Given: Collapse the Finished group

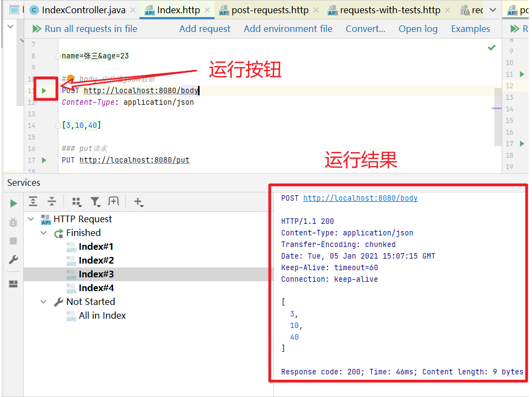Looking at the screenshot, I should [x=44, y=233].
